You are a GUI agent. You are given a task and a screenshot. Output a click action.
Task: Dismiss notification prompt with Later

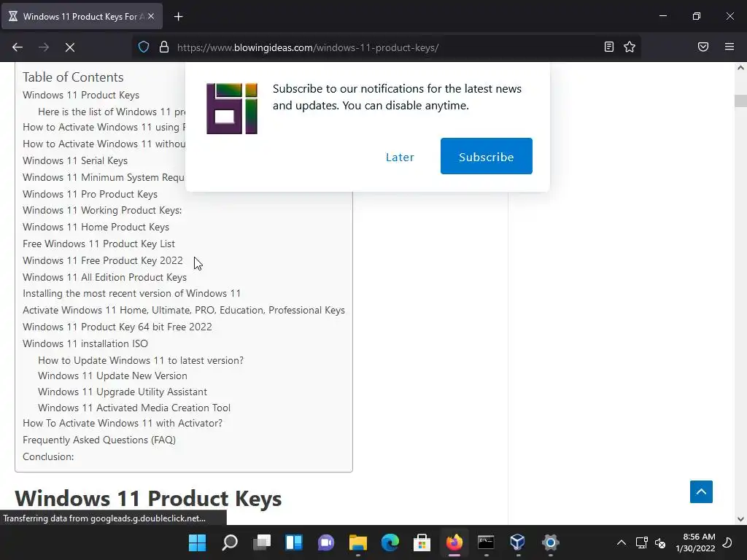click(400, 157)
